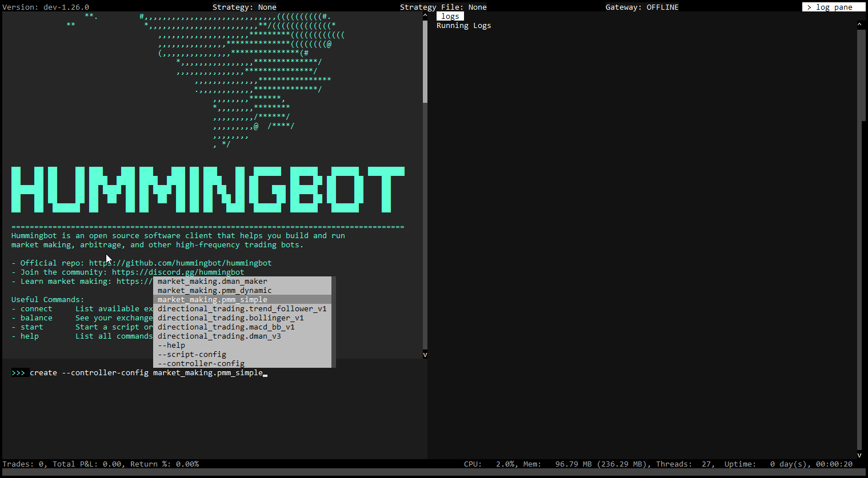Select directional_trading.trend_follower_v1 suggestion
Viewport: 868px width, 478px height.
pyautogui.click(x=242, y=308)
